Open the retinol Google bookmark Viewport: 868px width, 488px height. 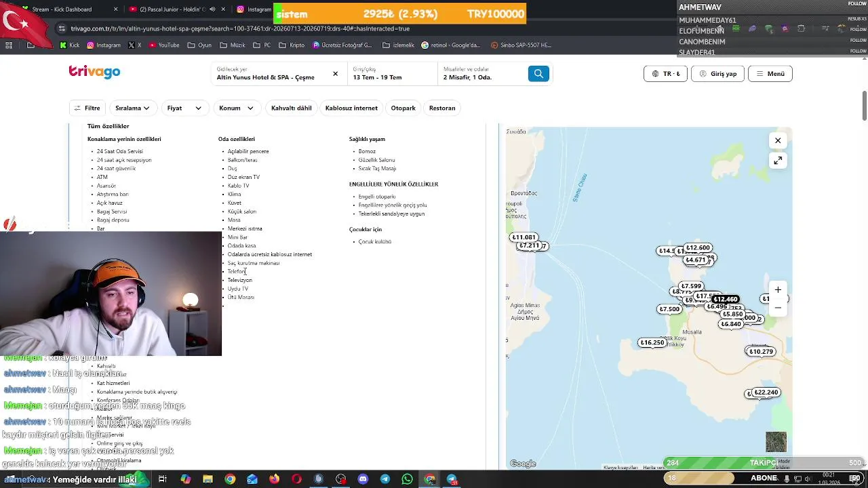(451, 45)
